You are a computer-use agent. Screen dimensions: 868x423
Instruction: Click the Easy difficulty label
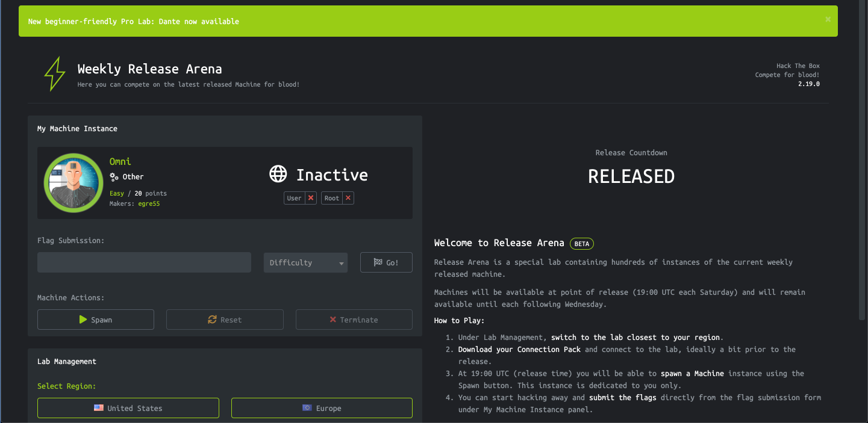pos(117,194)
